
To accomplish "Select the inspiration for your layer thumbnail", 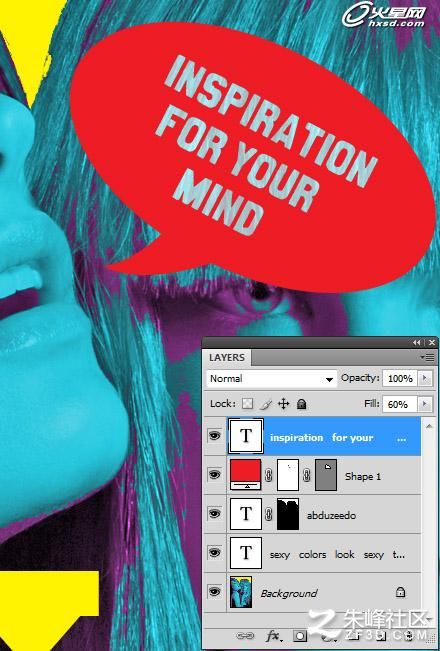I will coord(246,436).
